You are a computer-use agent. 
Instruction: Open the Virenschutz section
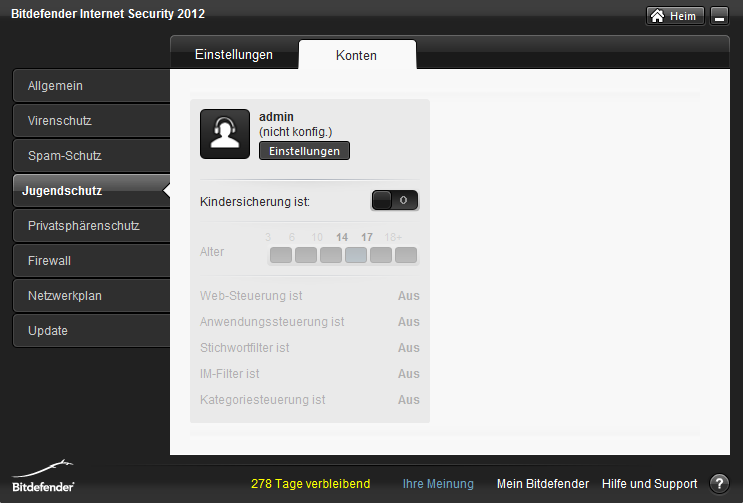(91, 121)
